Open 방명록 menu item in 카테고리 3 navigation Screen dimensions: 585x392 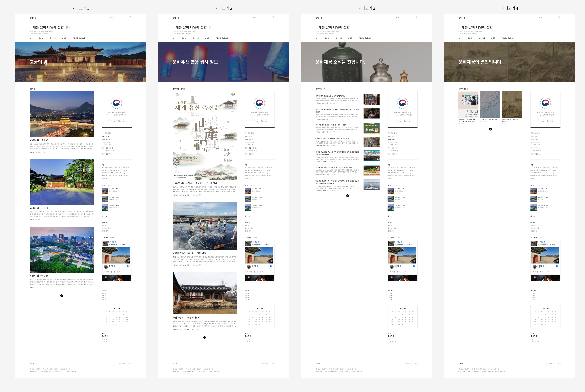[x=350, y=38]
